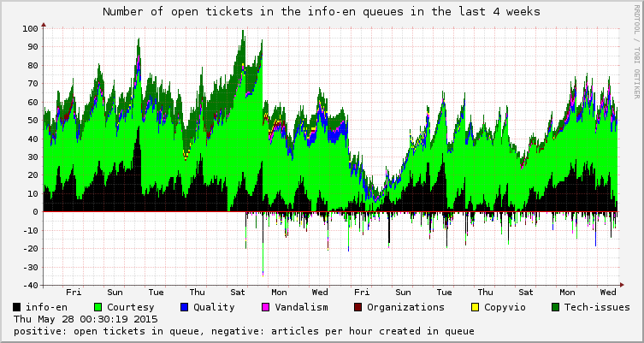Viewport: 644px width, 343px height.
Task: Click the y-axis label '40'
Action: click(32, 139)
